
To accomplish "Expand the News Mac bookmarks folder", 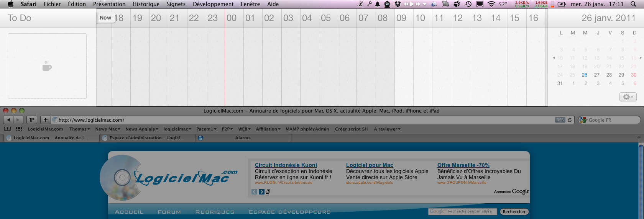I will coord(108,129).
